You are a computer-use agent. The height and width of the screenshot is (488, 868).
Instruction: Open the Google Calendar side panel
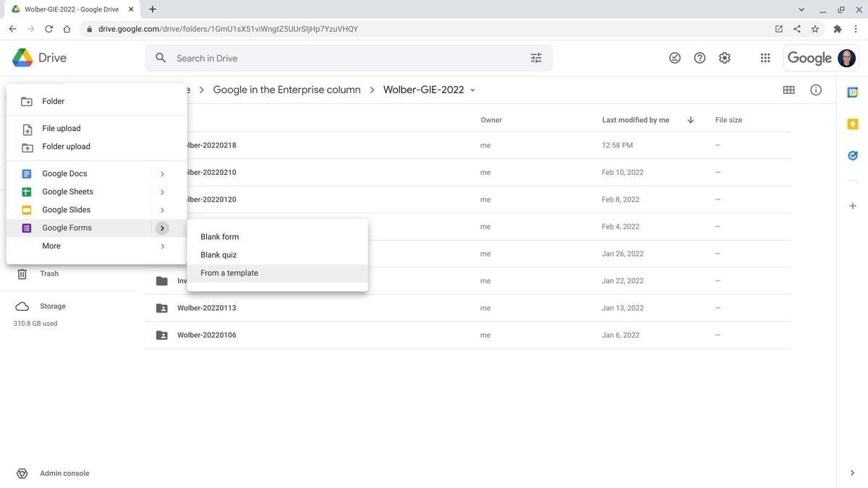click(x=852, y=92)
